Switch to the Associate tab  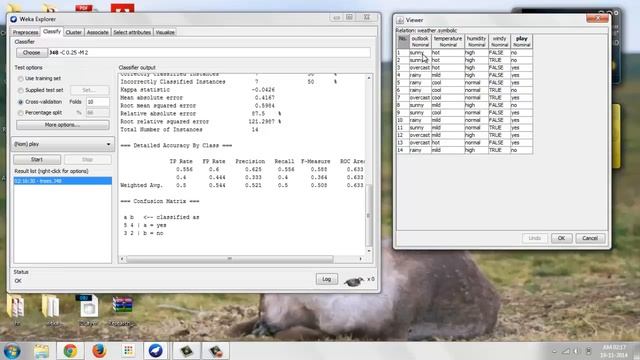pos(98,32)
